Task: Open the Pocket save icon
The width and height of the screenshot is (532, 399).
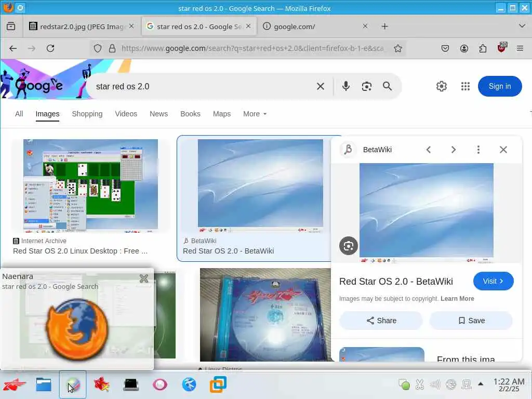Action: click(x=445, y=48)
